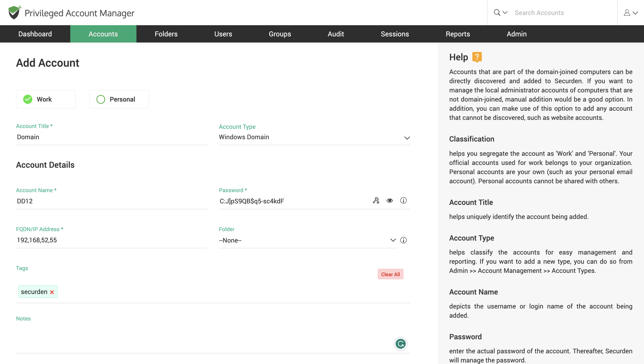Click the Account Name field containing DD12
The width and height of the screenshot is (644, 364).
[x=112, y=201]
